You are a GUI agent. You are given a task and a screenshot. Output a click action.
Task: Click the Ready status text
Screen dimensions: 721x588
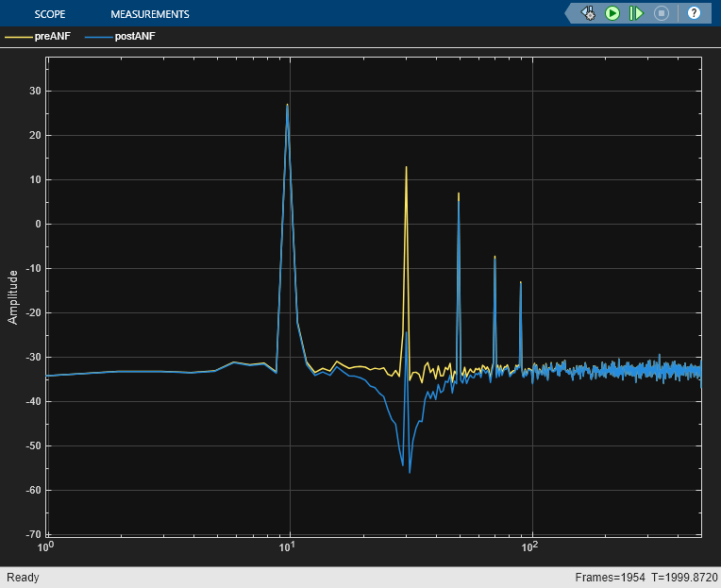(22, 577)
